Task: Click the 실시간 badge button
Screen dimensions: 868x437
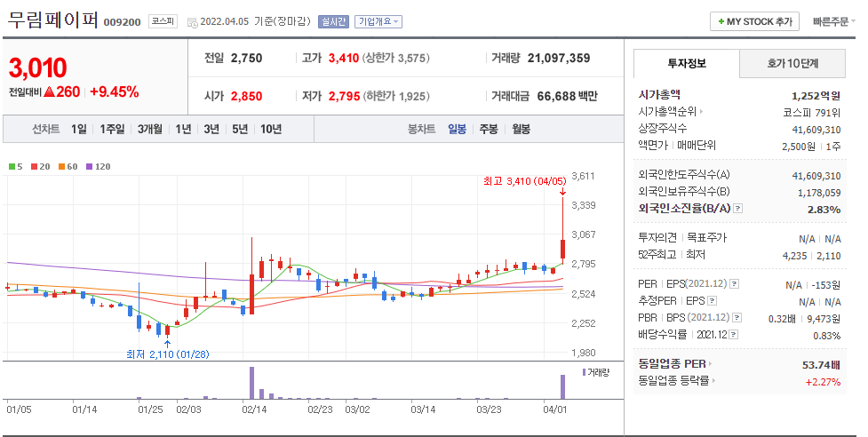Action: point(333,21)
